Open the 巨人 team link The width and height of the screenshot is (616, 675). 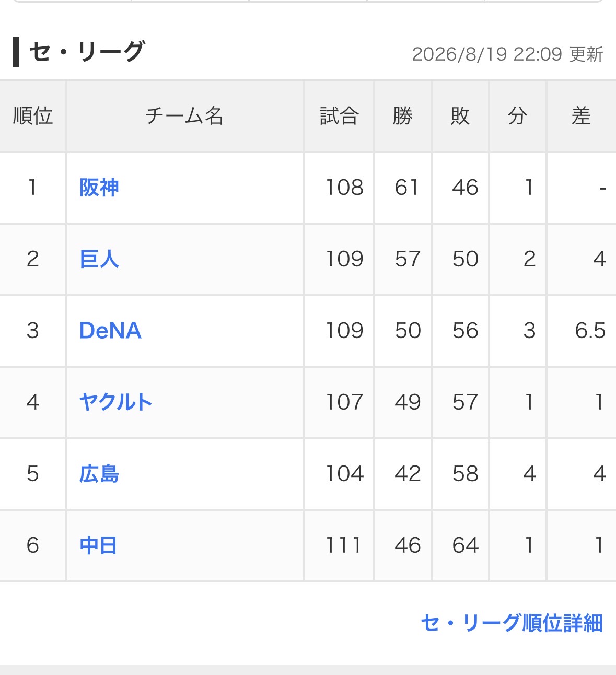(x=99, y=259)
